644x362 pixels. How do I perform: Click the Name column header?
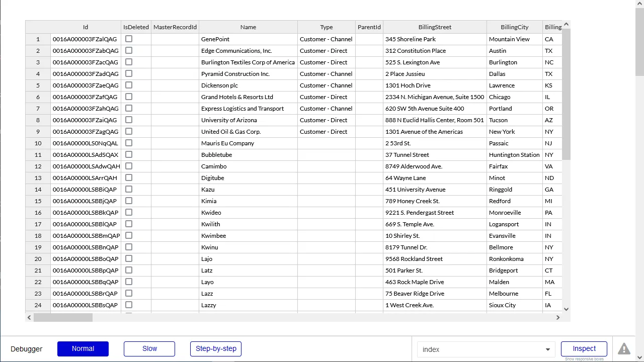coord(248,27)
